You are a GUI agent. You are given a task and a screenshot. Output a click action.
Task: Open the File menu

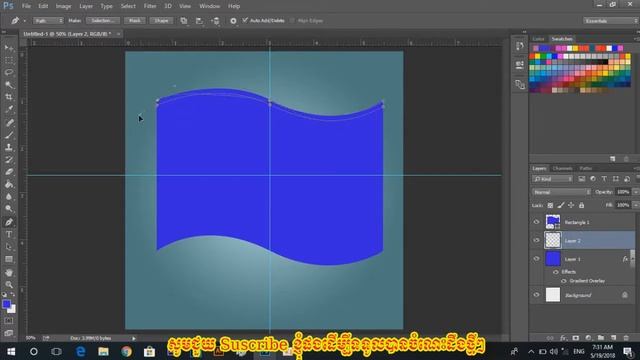tap(26, 6)
